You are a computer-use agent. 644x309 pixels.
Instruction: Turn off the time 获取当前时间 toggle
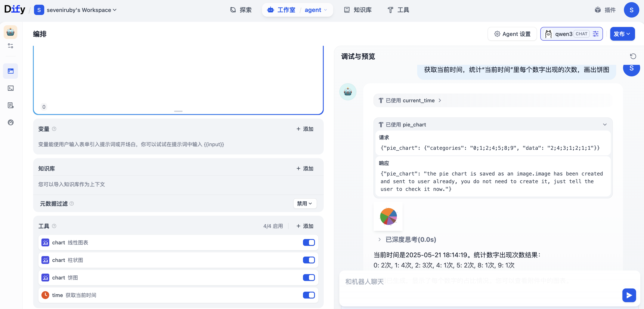[309, 295]
